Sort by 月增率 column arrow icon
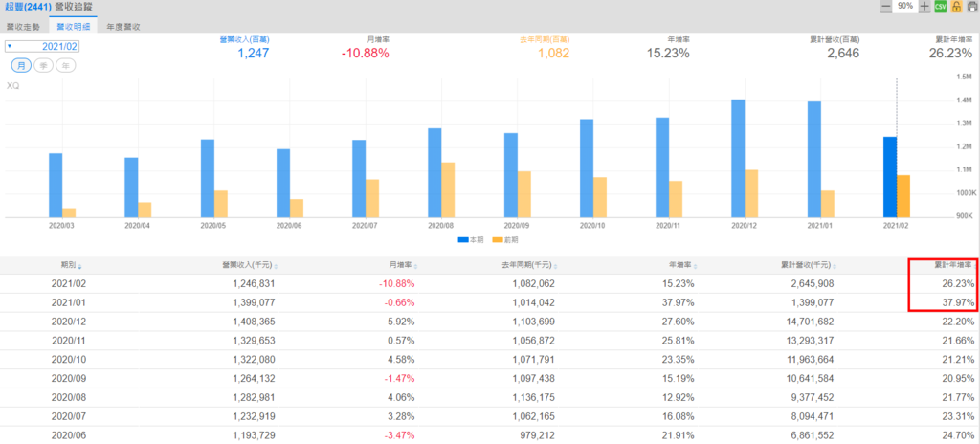Image resolution: width=980 pixels, height=444 pixels. coord(416,267)
